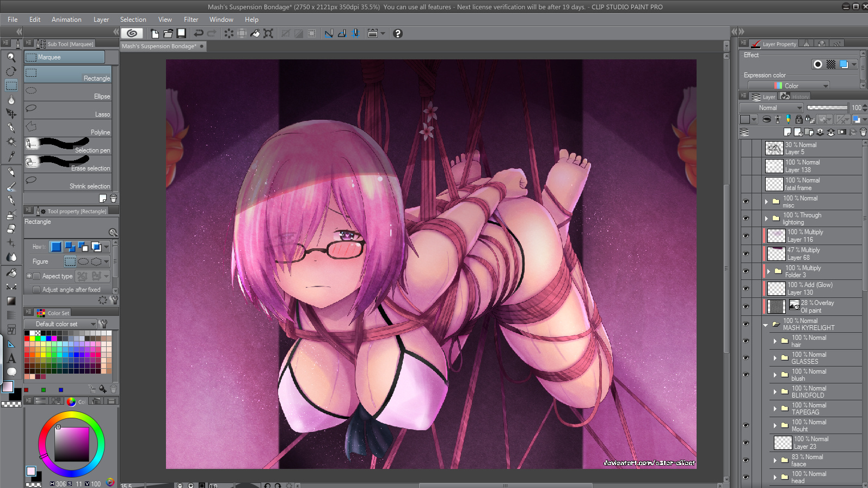Click the Snap to Ruler icon
The width and height of the screenshot is (868, 488).
[x=329, y=33]
